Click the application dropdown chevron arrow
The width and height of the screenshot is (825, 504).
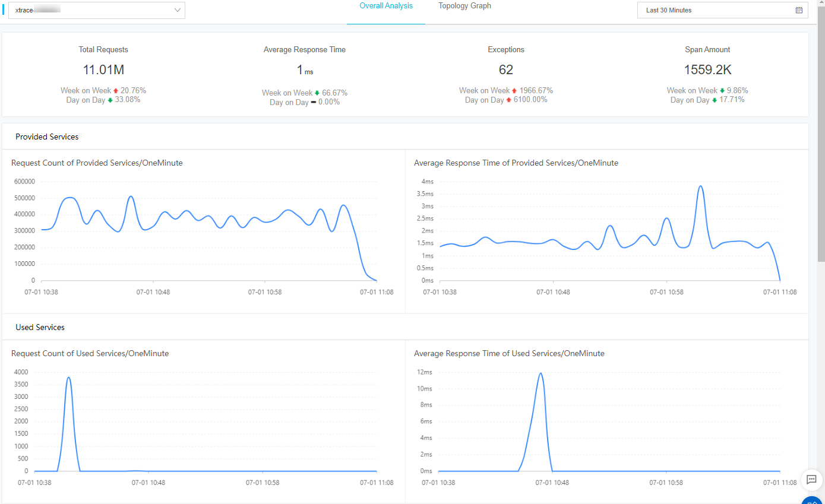pos(178,10)
